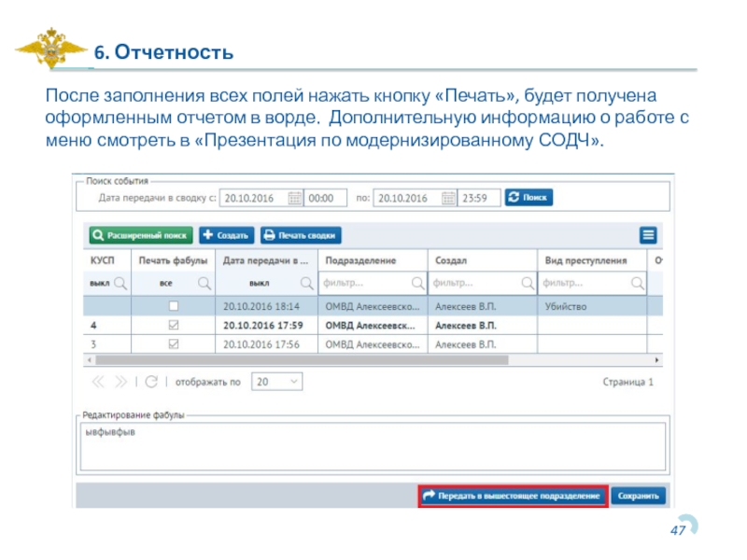Click the end time field 23:59
The width and height of the screenshot is (747, 560).
(479, 198)
